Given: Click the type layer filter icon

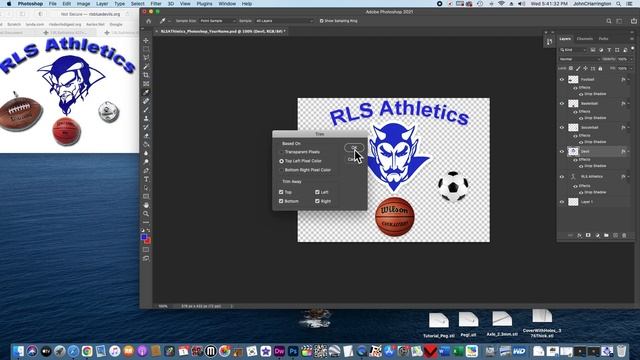Looking at the screenshot, I should tap(609, 50).
